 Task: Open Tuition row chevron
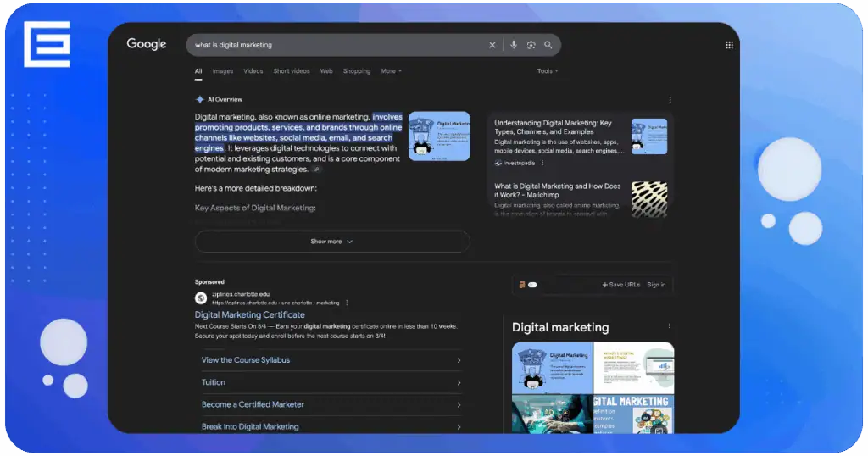coord(459,382)
